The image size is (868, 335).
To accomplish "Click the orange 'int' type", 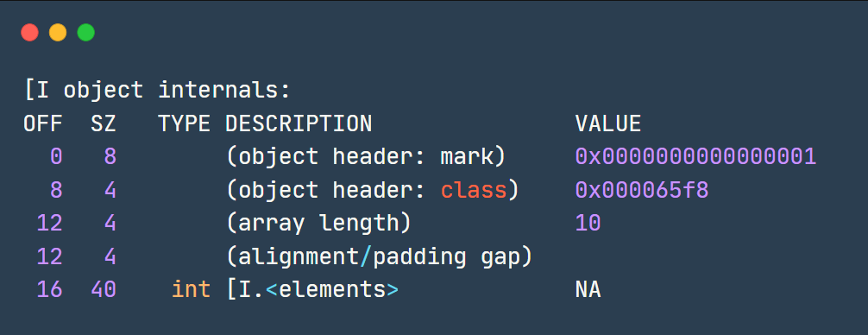I will pos(191,289).
